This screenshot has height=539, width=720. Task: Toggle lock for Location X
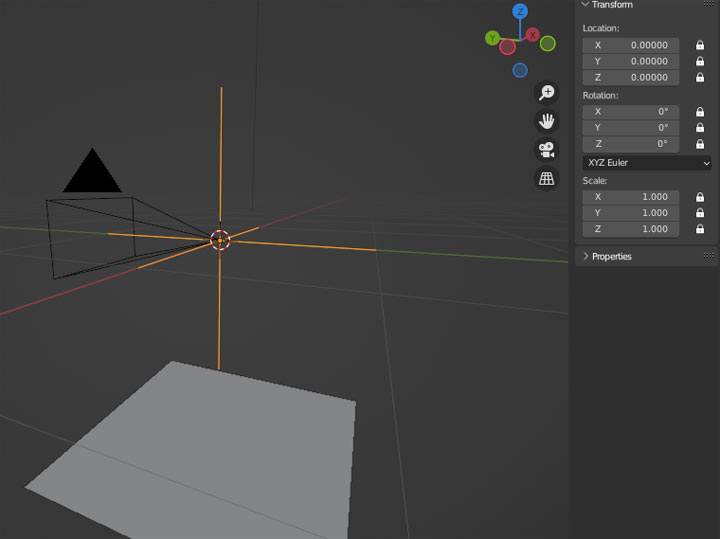(x=700, y=45)
